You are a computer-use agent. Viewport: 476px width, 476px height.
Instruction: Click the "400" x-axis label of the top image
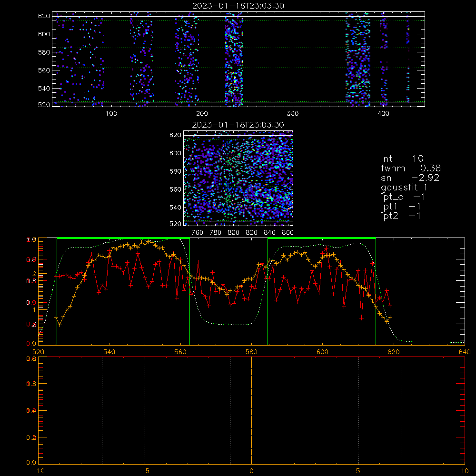point(383,114)
